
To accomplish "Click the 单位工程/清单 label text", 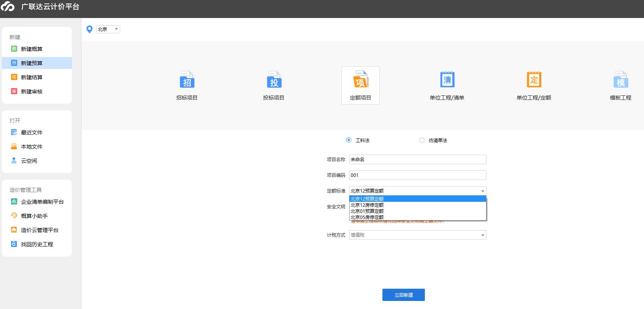I will click(x=447, y=98).
